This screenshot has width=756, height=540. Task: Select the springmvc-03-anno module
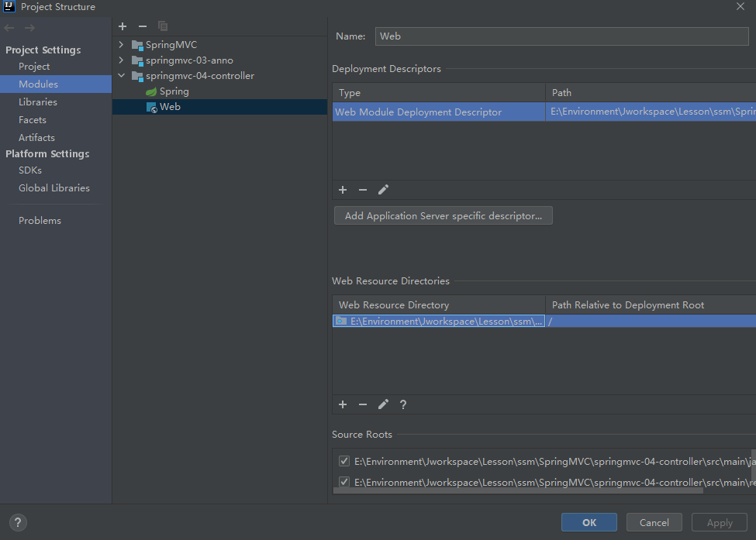pyautogui.click(x=189, y=60)
